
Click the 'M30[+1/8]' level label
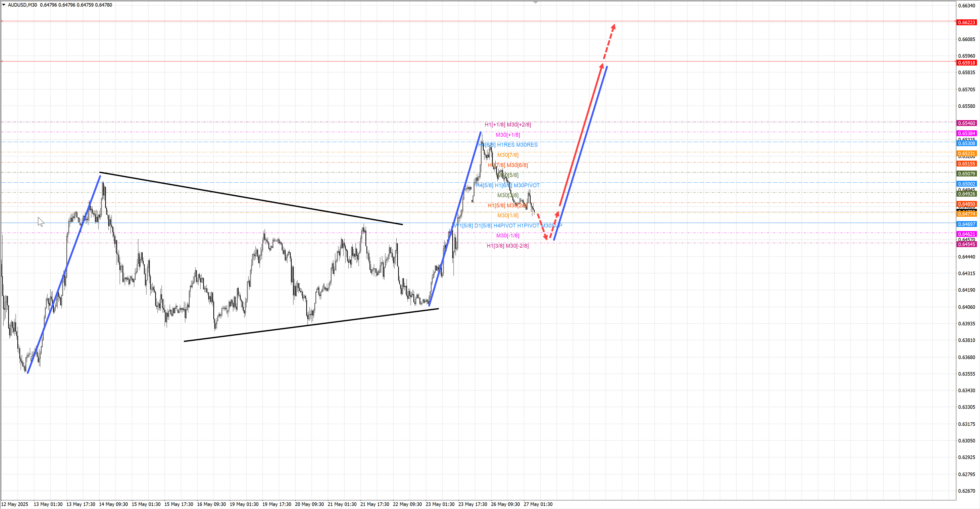pyautogui.click(x=508, y=135)
